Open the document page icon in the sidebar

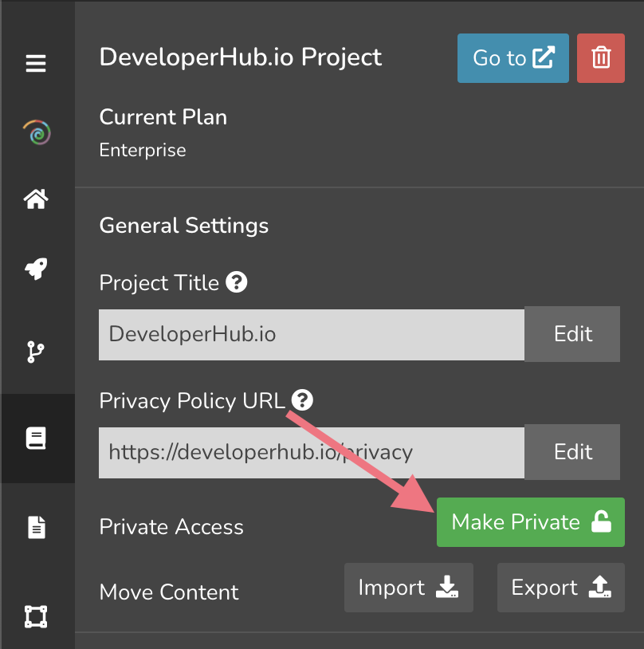[37, 527]
